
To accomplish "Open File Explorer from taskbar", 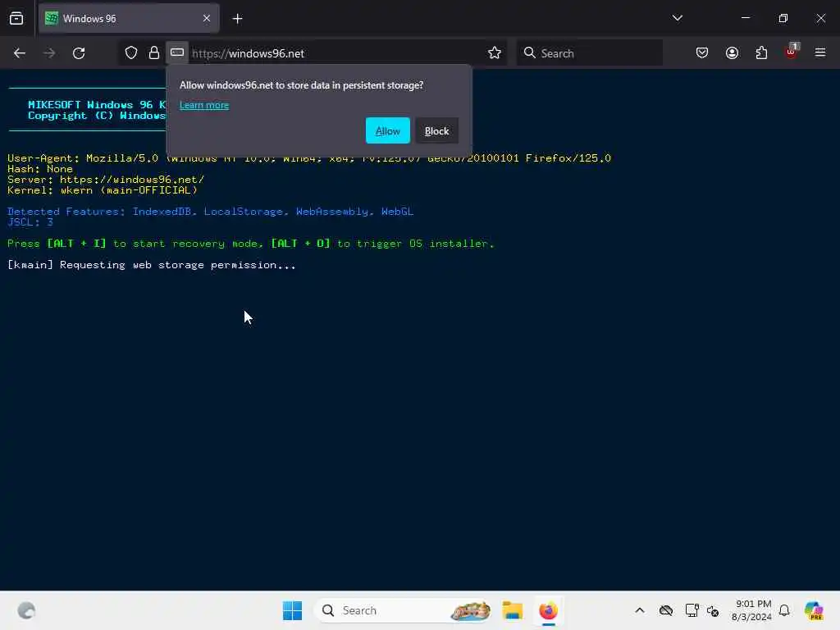I will coord(512,610).
